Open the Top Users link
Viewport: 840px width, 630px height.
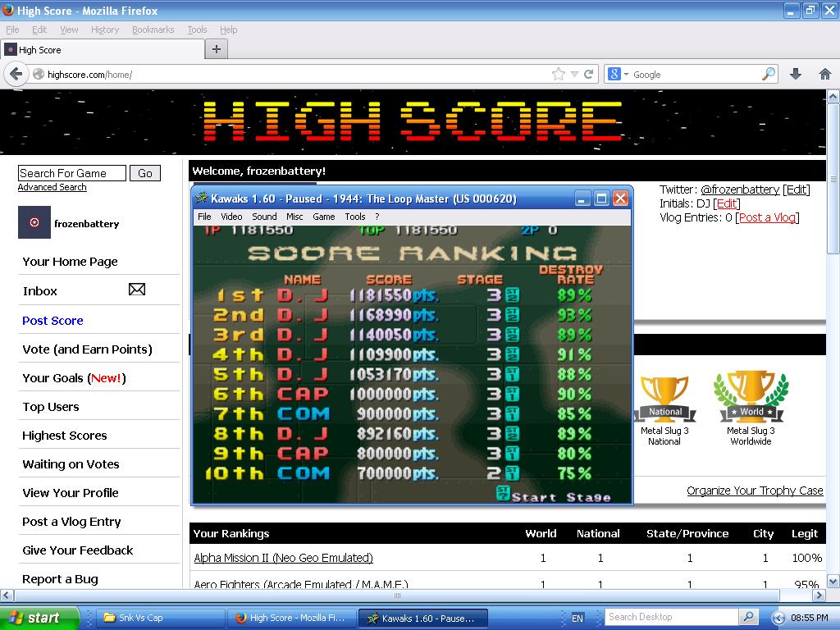pyautogui.click(x=50, y=407)
